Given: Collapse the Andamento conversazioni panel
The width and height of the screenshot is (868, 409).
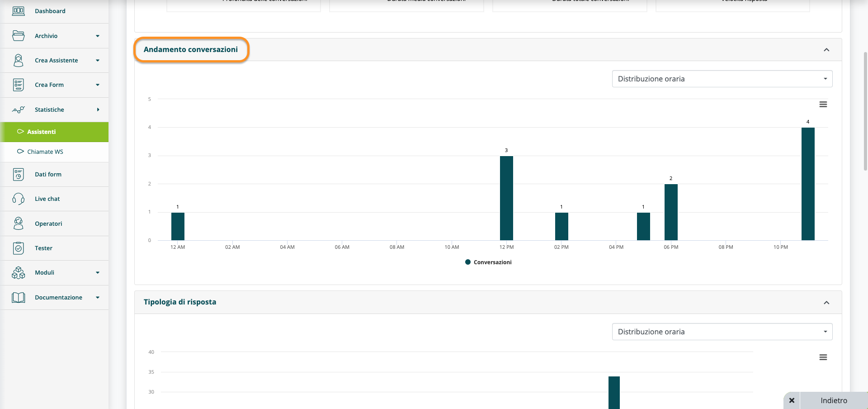Looking at the screenshot, I should pos(826,50).
